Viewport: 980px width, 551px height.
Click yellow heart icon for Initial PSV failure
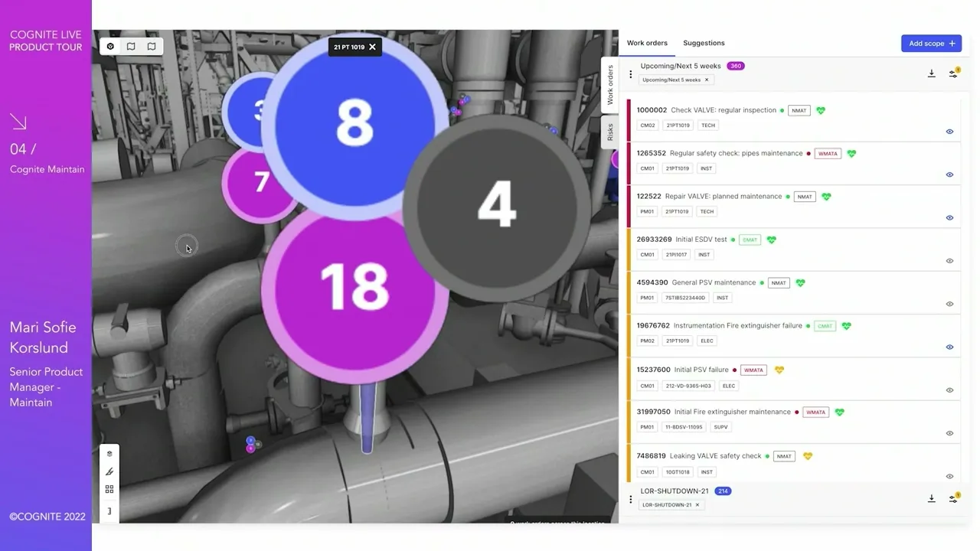(x=779, y=370)
